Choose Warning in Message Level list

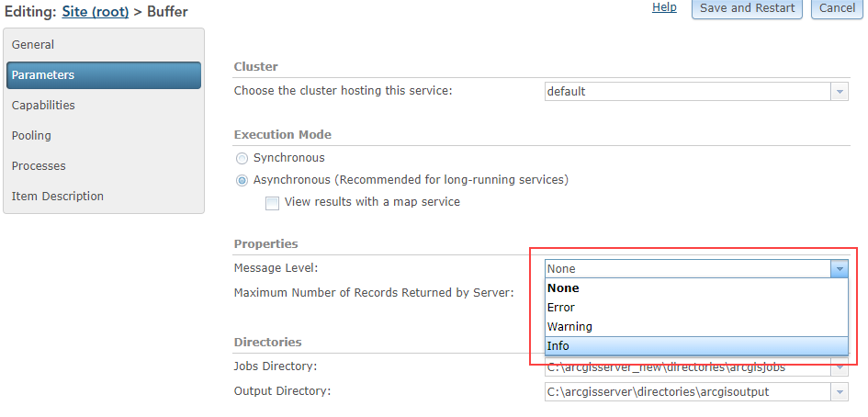(x=569, y=327)
